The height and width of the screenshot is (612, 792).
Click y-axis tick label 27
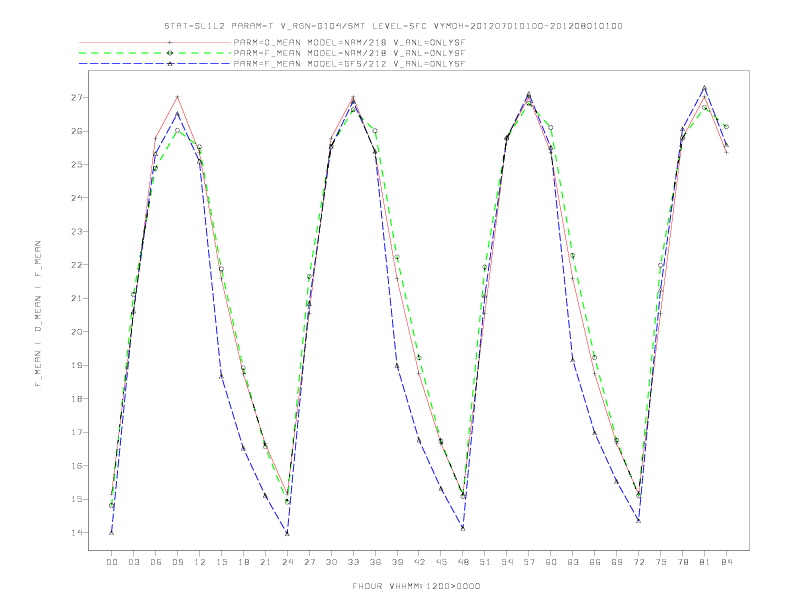tap(77, 97)
